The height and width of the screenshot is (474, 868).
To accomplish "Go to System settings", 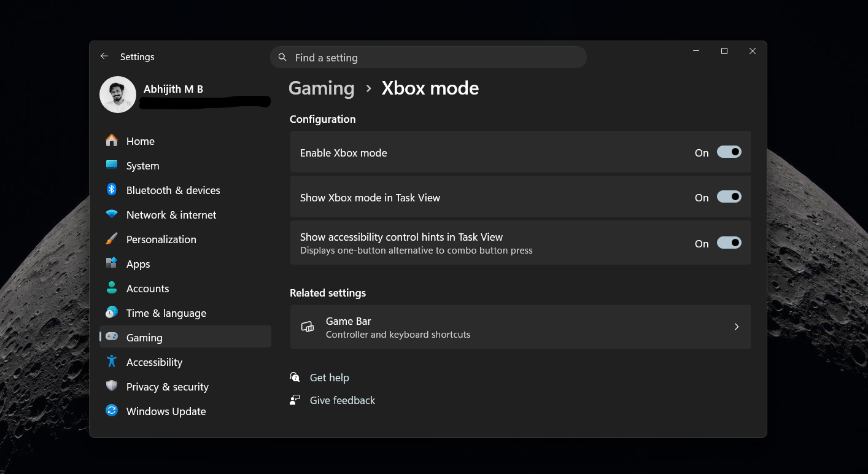I will 185,165.
